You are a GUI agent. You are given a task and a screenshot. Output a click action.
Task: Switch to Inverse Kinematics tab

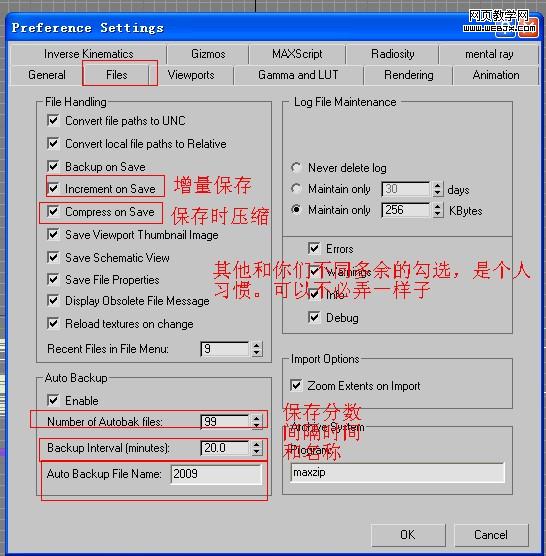[89, 54]
